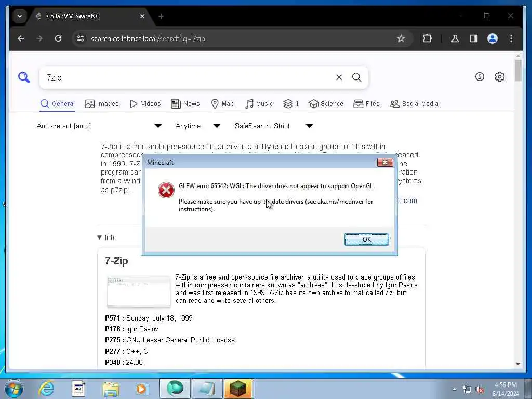
Task: Switch to the Science category
Action: pos(326,104)
